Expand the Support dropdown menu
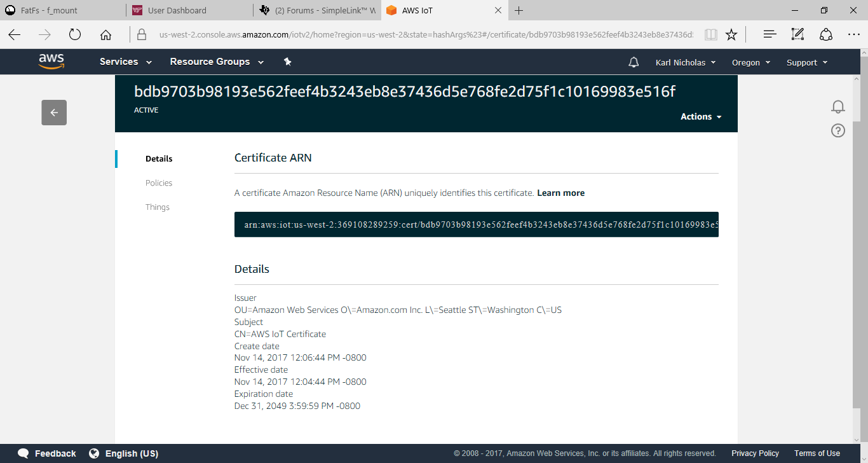Screen dimensions: 868x463 click(x=807, y=62)
